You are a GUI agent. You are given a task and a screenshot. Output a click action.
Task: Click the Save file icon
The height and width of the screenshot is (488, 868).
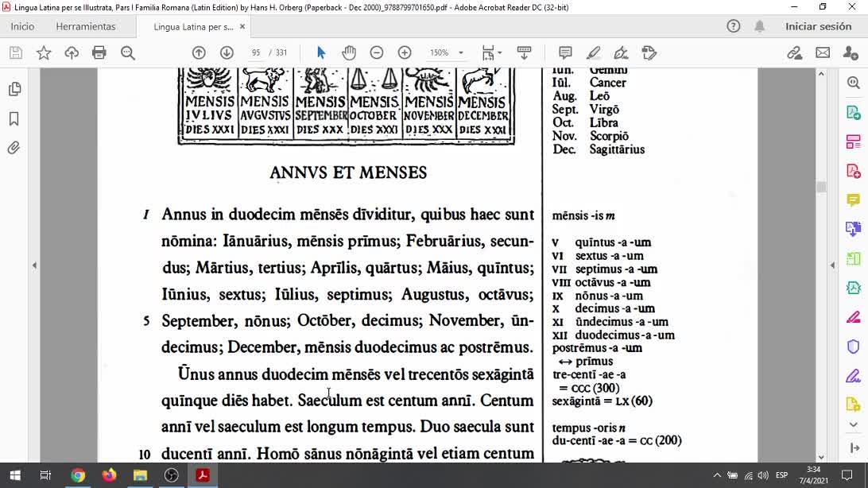click(16, 52)
